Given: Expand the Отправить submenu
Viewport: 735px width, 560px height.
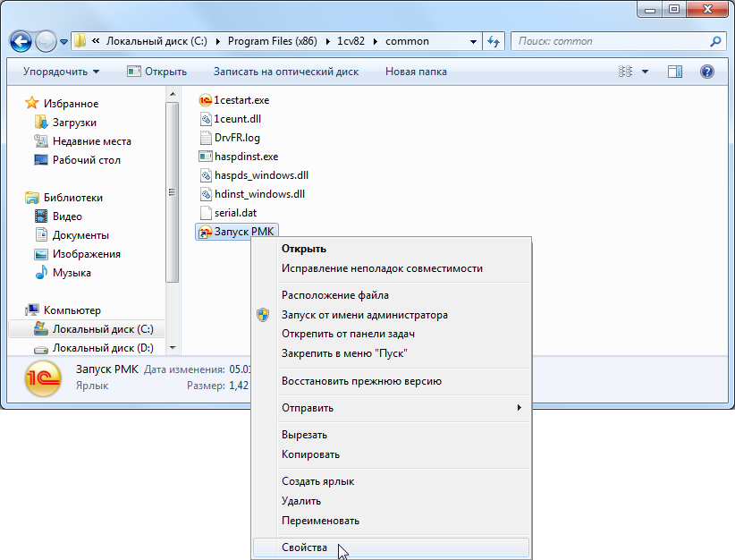Looking at the screenshot, I should point(518,408).
